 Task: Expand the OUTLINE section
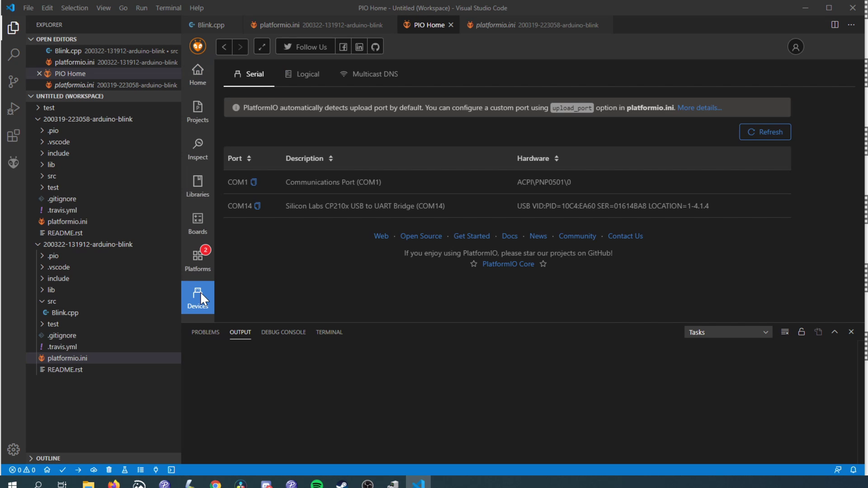(48, 458)
